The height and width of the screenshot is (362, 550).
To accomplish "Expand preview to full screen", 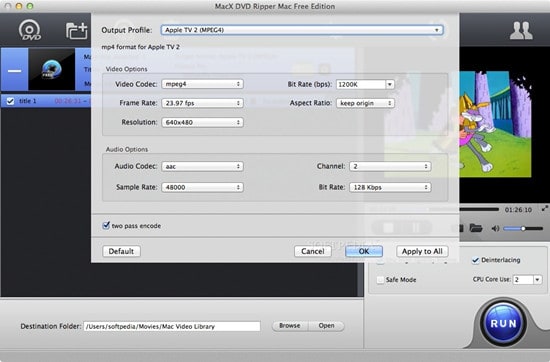I will pyautogui.click(x=544, y=208).
